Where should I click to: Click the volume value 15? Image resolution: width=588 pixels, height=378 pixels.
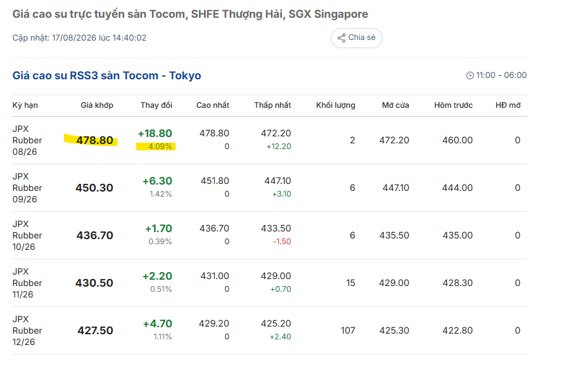(x=350, y=283)
